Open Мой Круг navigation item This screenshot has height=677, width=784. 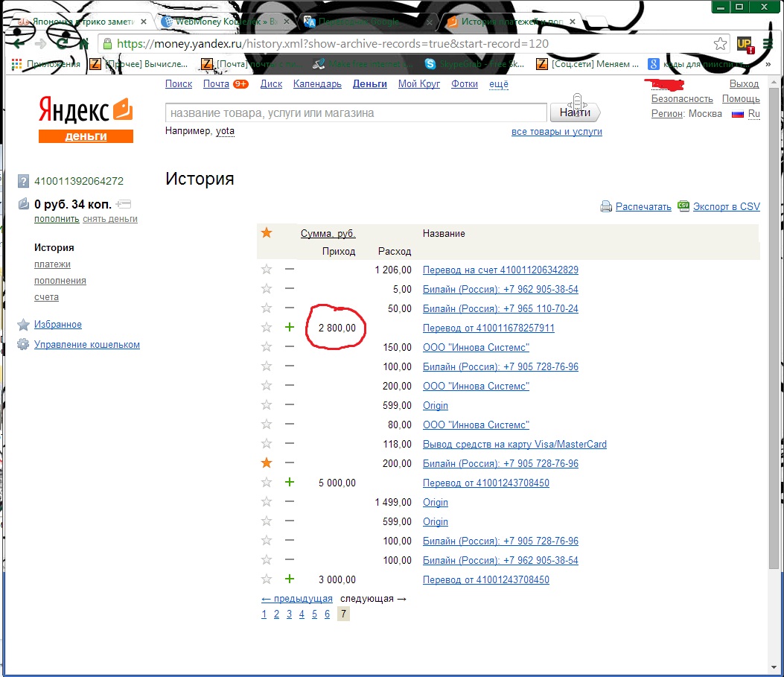coord(419,84)
